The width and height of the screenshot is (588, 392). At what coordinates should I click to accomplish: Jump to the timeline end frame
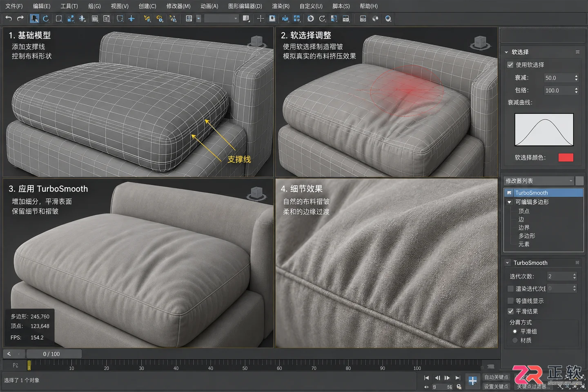[x=458, y=378]
